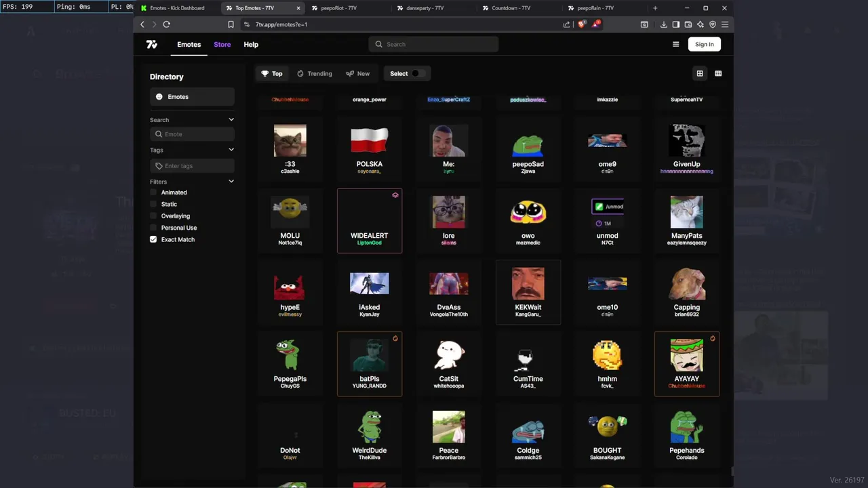
Task: Go back with the browser back arrow
Action: 142,24
